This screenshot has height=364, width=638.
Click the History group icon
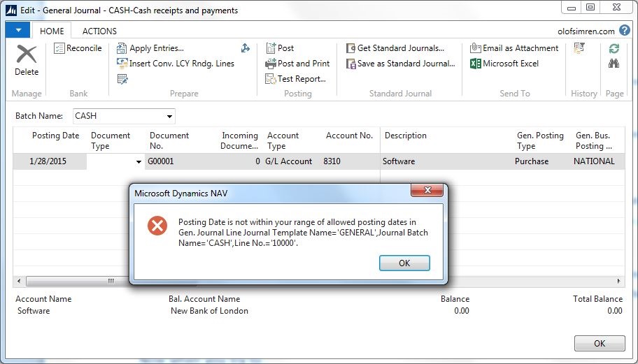[x=579, y=48]
